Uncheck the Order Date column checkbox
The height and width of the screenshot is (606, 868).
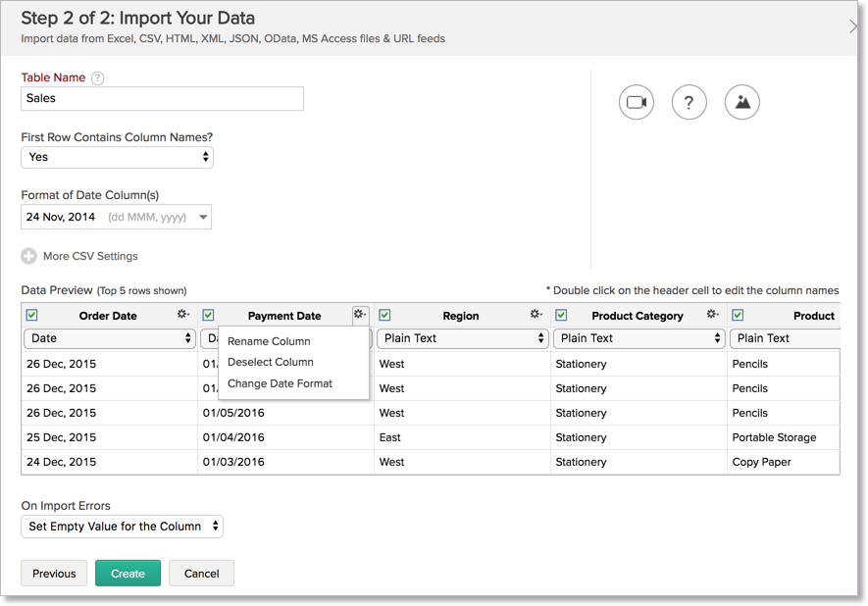point(31,316)
